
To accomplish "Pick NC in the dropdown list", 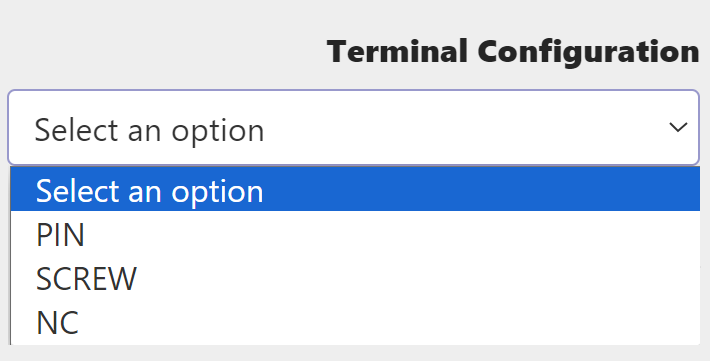I will (x=355, y=322).
